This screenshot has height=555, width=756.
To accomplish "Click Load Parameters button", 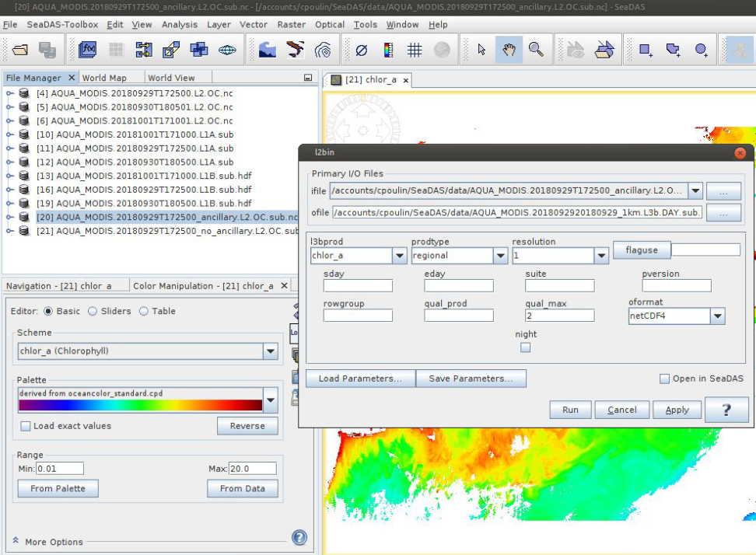I will click(x=360, y=379).
